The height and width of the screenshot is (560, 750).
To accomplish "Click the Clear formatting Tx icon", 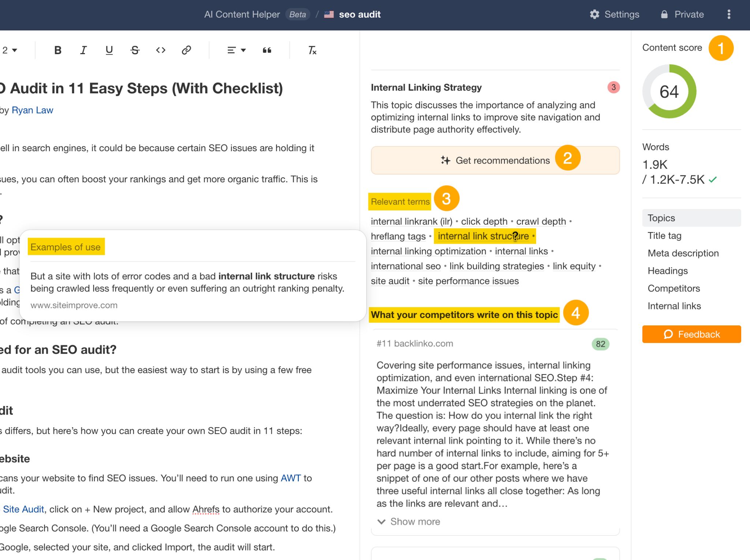I will pos(312,50).
